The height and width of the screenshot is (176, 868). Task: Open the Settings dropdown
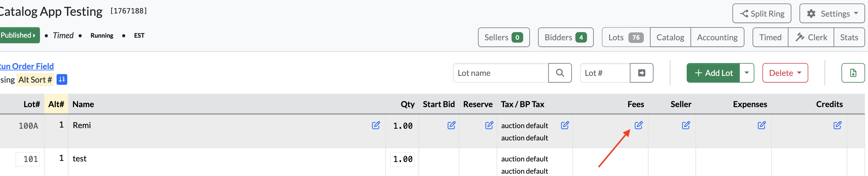point(832,13)
